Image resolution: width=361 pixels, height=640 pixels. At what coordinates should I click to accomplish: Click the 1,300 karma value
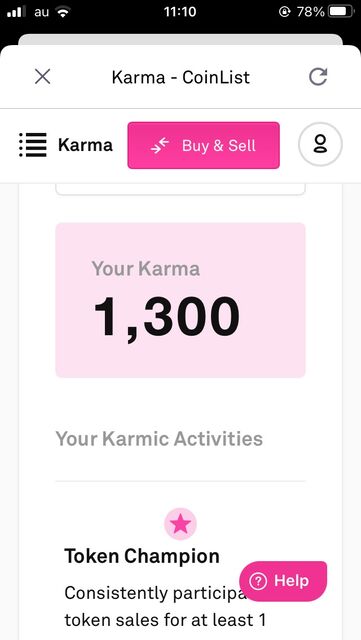point(167,316)
